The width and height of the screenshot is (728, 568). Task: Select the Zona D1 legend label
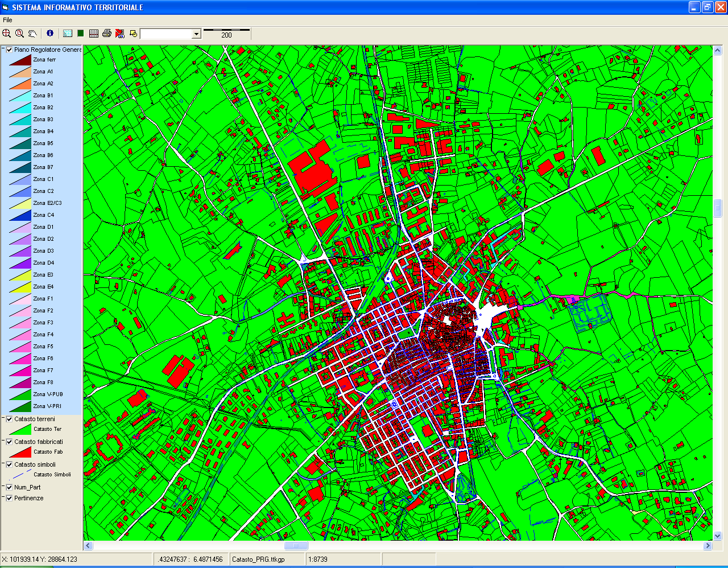(x=43, y=227)
